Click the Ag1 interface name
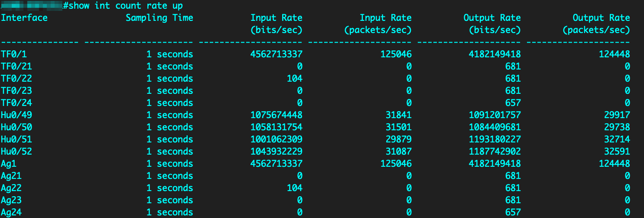Viewport: 644px width, 218px height. click(8, 164)
